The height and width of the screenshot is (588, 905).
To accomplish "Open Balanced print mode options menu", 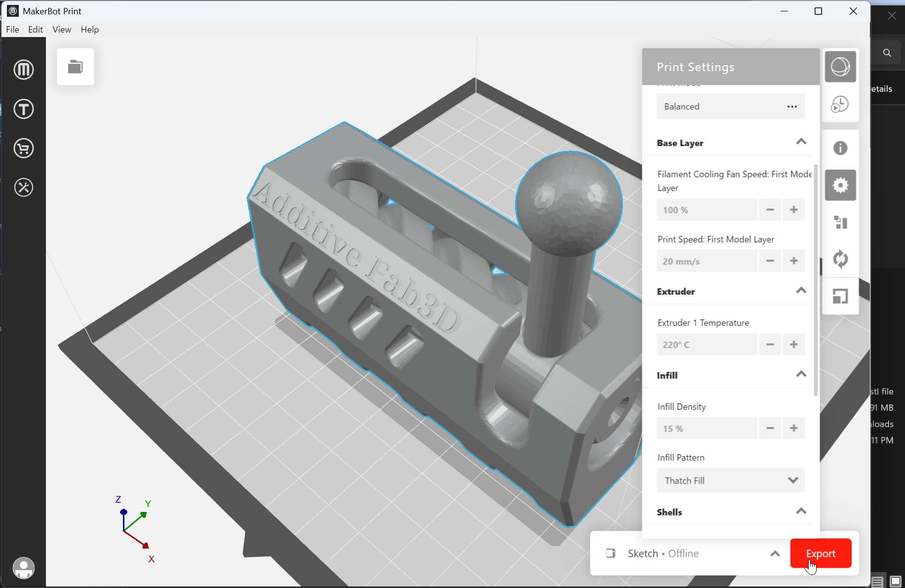I will point(792,106).
